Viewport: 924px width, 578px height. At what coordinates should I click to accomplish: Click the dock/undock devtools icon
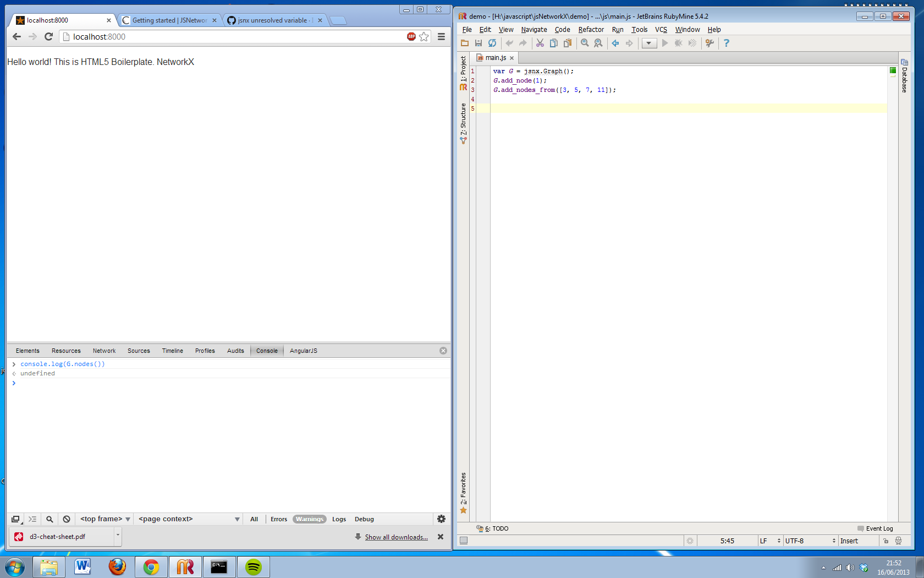coord(16,519)
